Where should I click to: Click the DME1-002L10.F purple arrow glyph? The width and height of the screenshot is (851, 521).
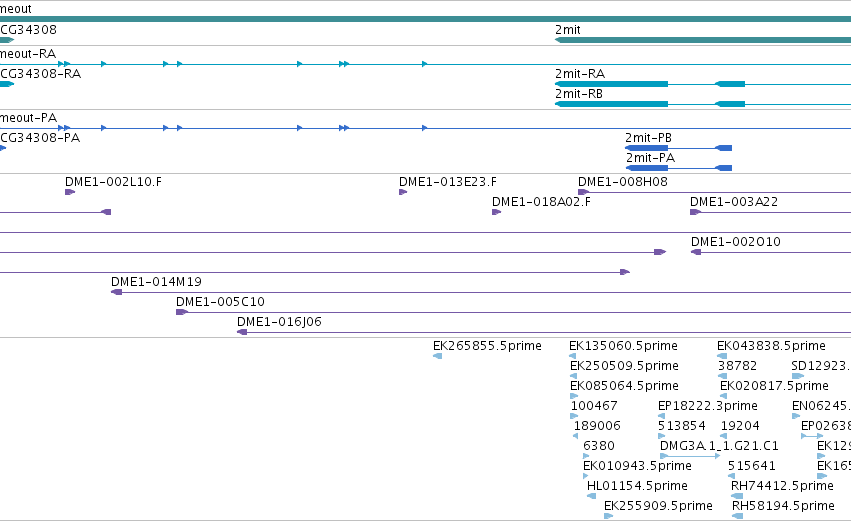(69, 192)
